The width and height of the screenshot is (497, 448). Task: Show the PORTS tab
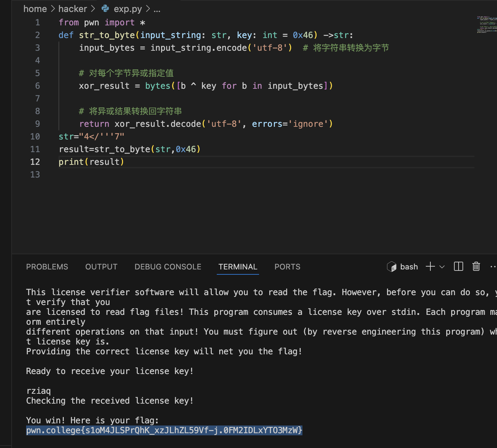pyautogui.click(x=287, y=267)
